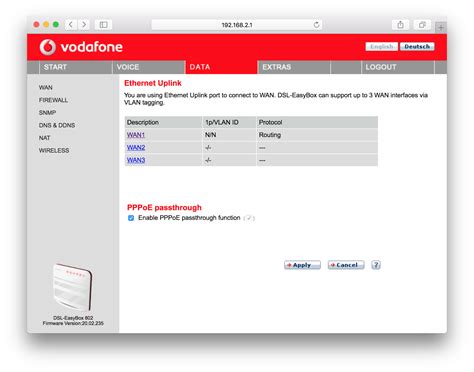Switch language to Deutsch
This screenshot has width=474, height=372.
(x=417, y=47)
